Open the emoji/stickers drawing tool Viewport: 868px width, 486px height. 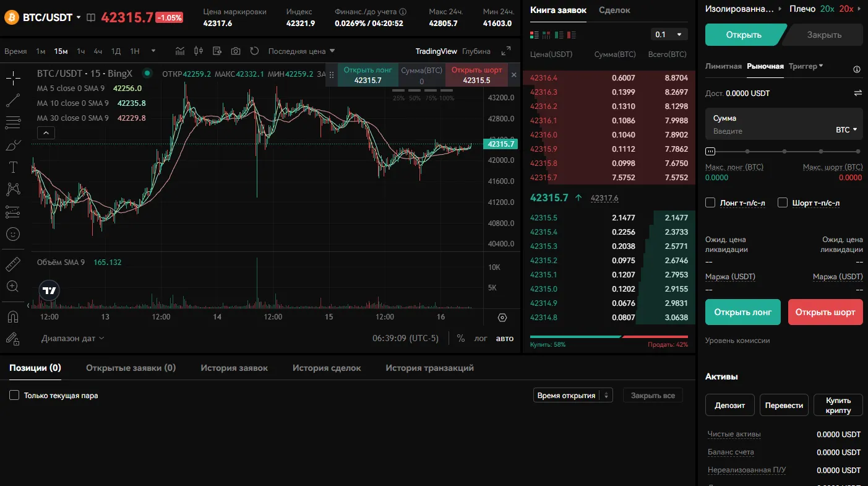pos(13,233)
